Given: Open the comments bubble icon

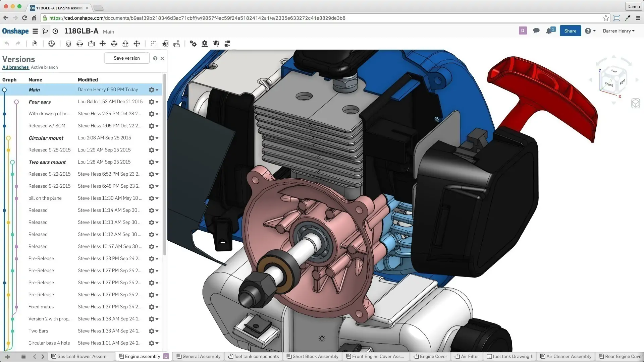Looking at the screenshot, I should [536, 31].
